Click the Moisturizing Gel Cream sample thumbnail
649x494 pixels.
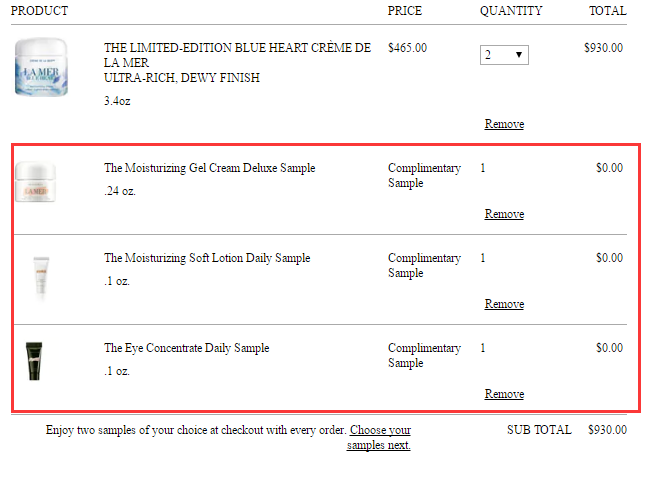click(x=35, y=182)
